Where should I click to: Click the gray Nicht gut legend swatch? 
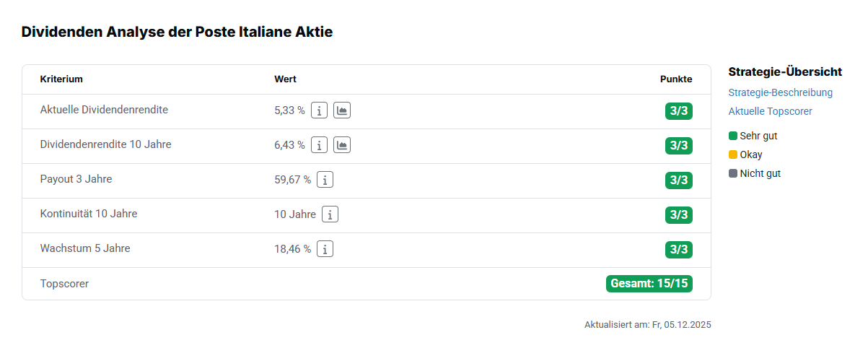click(x=733, y=173)
